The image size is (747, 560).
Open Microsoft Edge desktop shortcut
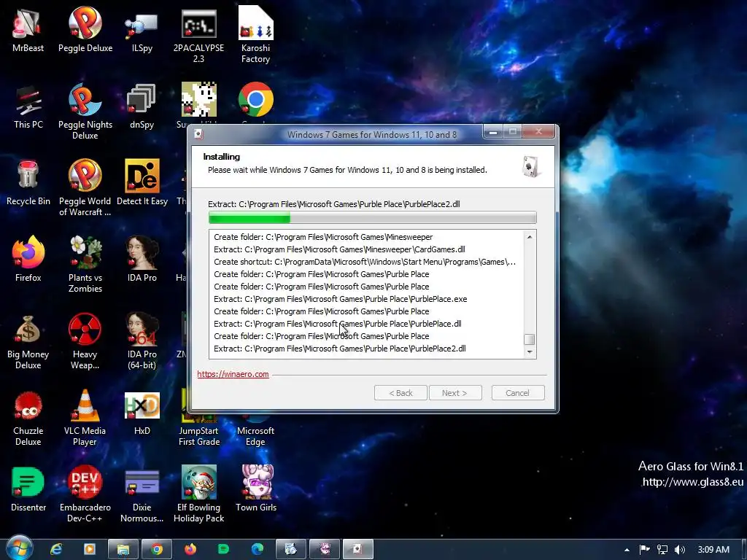[x=255, y=431]
